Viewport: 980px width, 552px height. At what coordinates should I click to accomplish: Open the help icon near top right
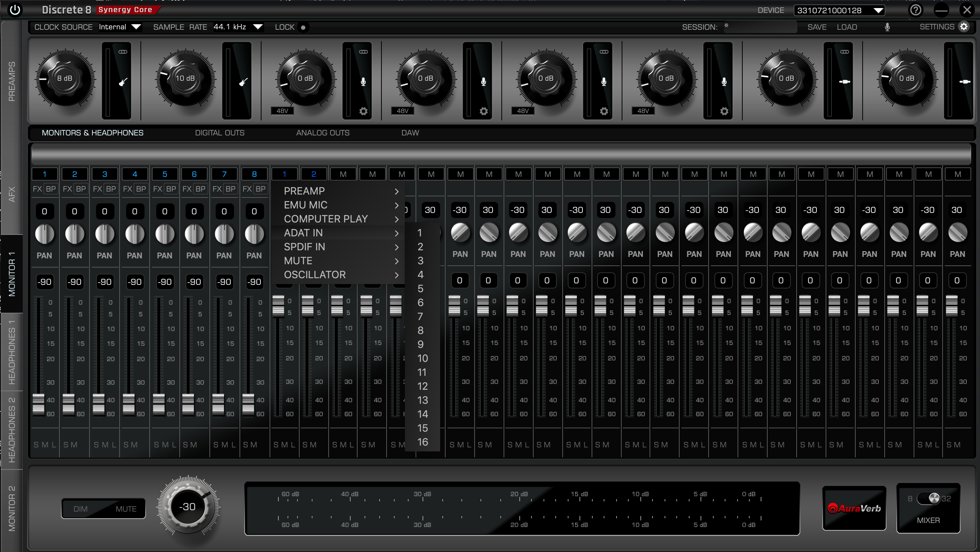[x=916, y=10]
